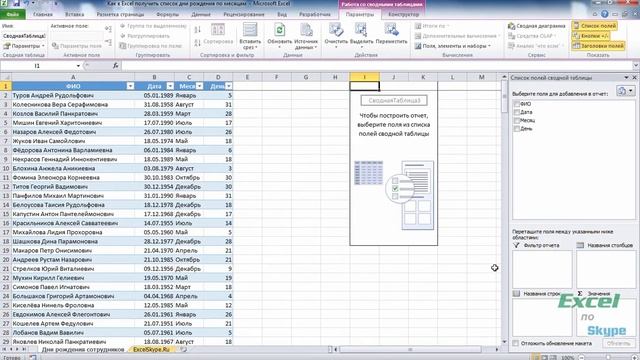This screenshot has width=640, height=360.
Task: Enable Отложить обновление макета checkbox
Action: point(516,343)
